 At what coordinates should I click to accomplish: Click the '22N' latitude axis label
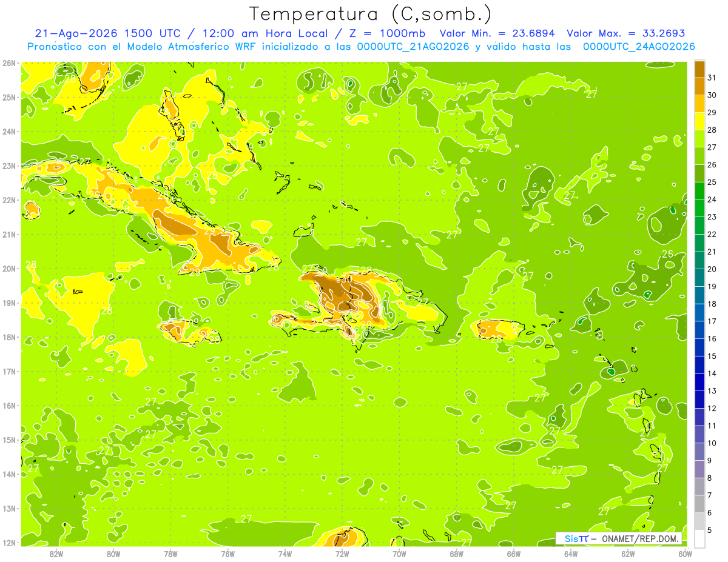click(9, 200)
